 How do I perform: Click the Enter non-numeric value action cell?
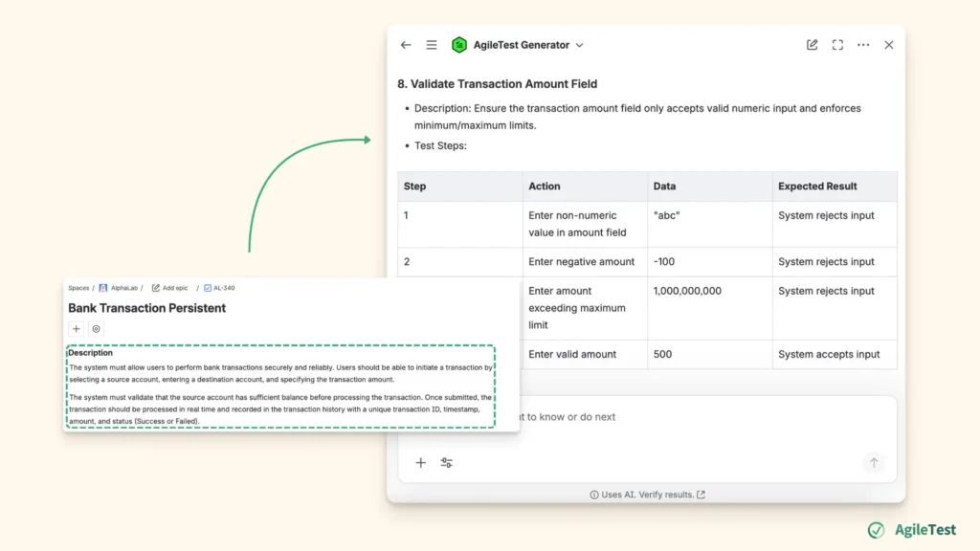coord(585,224)
